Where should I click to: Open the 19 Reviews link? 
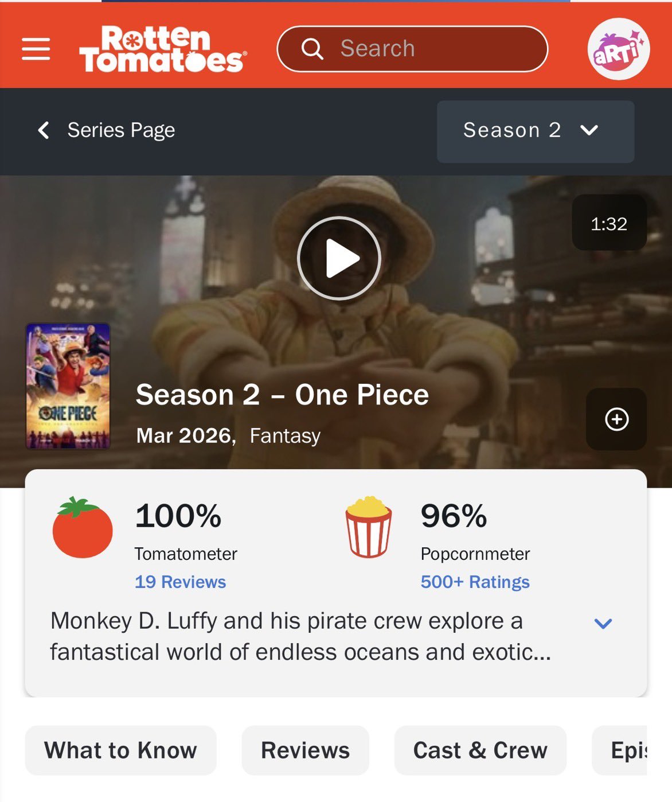coord(180,582)
